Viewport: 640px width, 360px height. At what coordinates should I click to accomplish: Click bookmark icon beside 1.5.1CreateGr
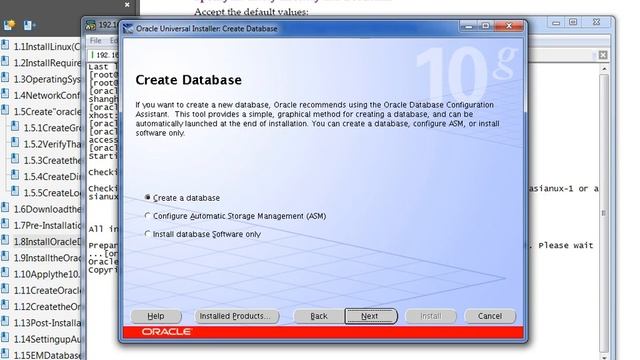15,126
